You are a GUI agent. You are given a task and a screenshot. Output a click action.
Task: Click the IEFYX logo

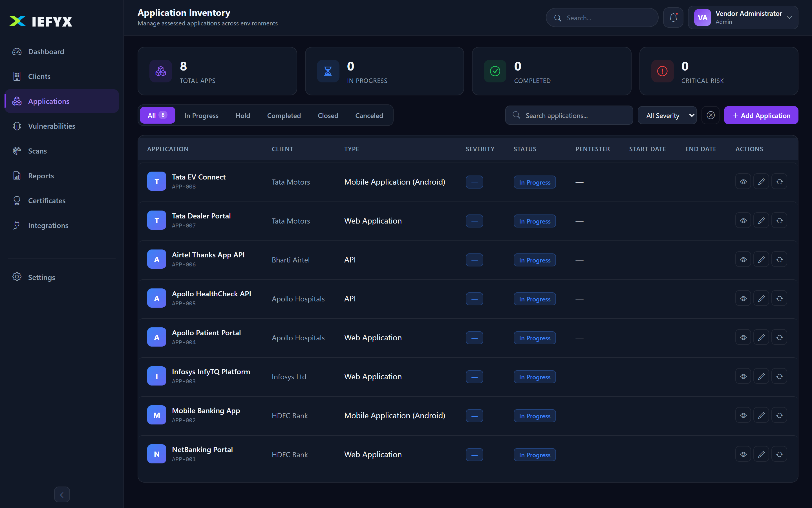(x=41, y=21)
